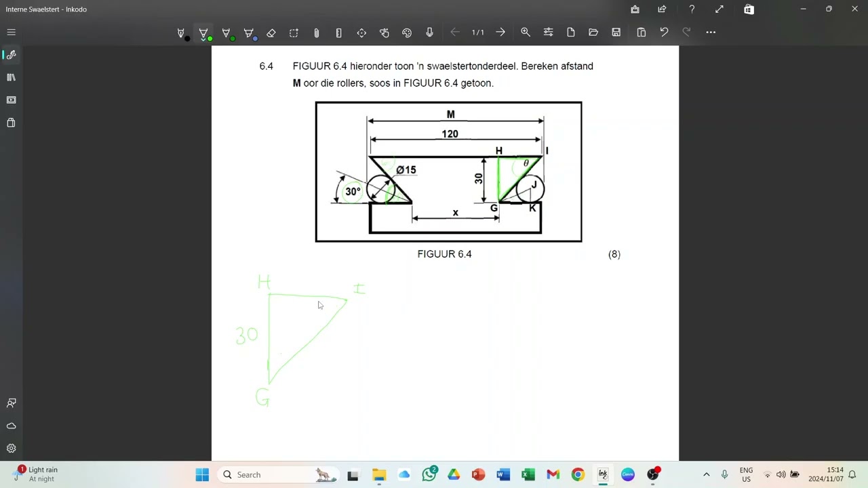Select the black pen tool
This screenshot has width=868, height=488.
[x=181, y=33]
